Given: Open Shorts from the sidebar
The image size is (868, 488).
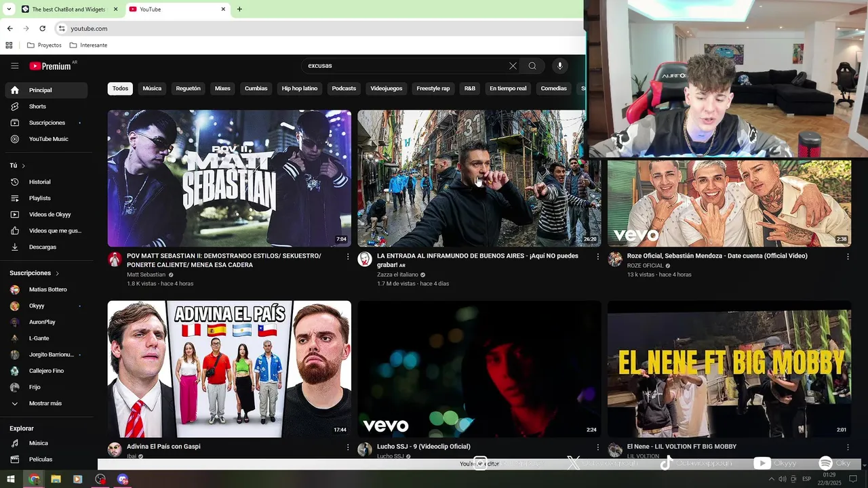Looking at the screenshot, I should coord(46,106).
